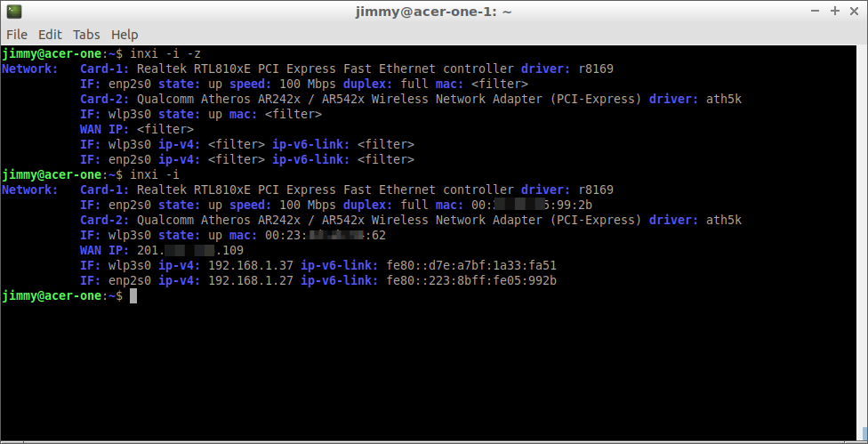Viewport: 868px width, 444px height.
Task: Click the '100 Mbps' speed value in the first output
Action: [307, 85]
